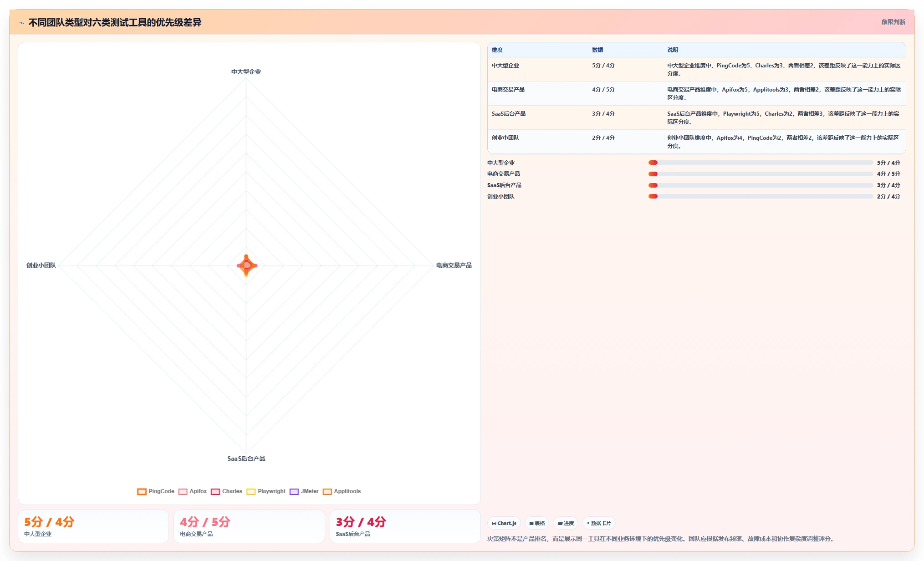Image resolution: width=924 pixels, height=561 pixels.
Task: Click the description beginning 电商交易产品维度中
Action: click(x=784, y=94)
